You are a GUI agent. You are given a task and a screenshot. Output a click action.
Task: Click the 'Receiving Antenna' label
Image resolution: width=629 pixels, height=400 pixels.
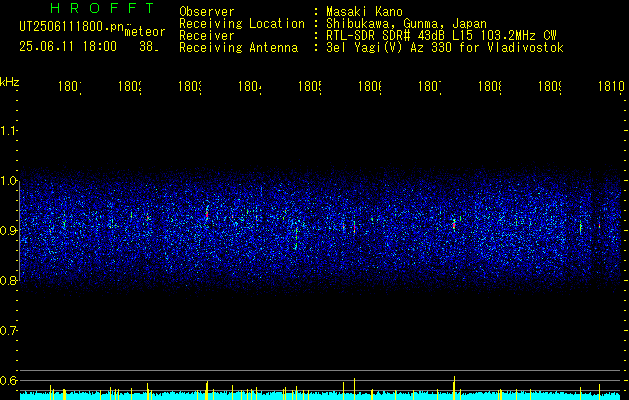[x=239, y=48]
